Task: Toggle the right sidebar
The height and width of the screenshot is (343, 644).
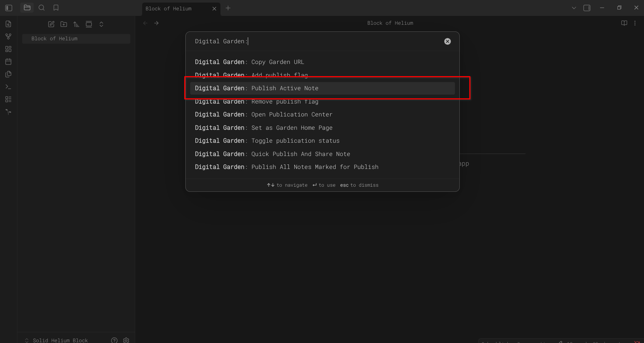Action: point(587,8)
